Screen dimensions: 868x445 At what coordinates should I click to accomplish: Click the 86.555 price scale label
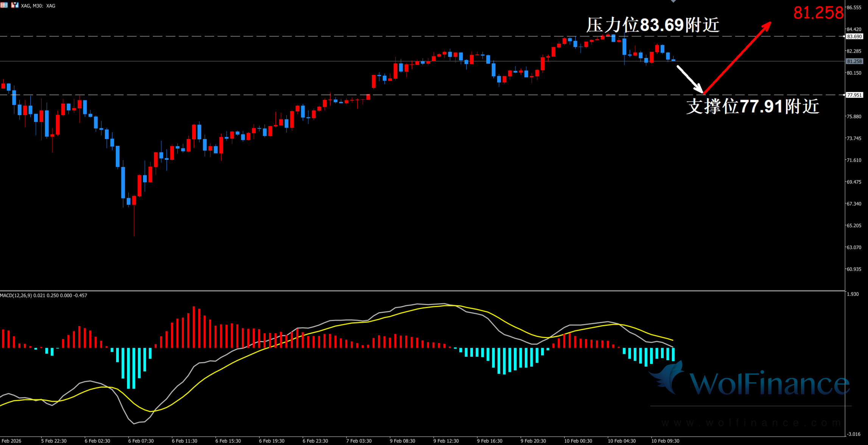coord(854,8)
